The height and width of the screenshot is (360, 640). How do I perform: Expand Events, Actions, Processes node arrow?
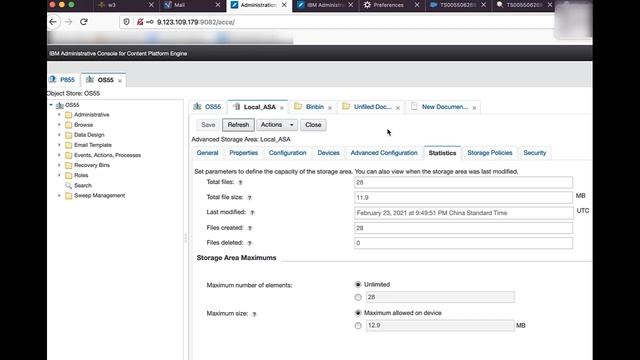coord(59,155)
